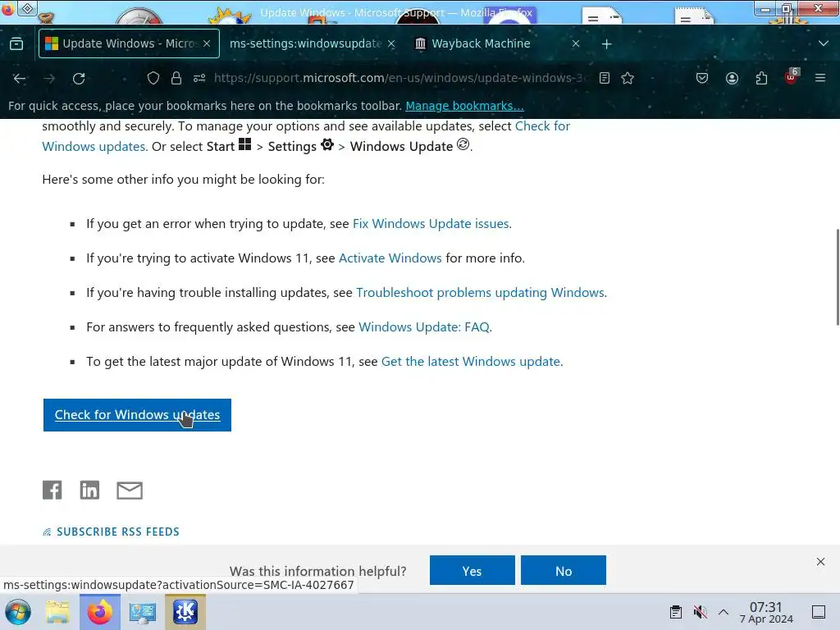
Task: Open SUBSCRIBE RSS FEEDS link
Action: 111,532
